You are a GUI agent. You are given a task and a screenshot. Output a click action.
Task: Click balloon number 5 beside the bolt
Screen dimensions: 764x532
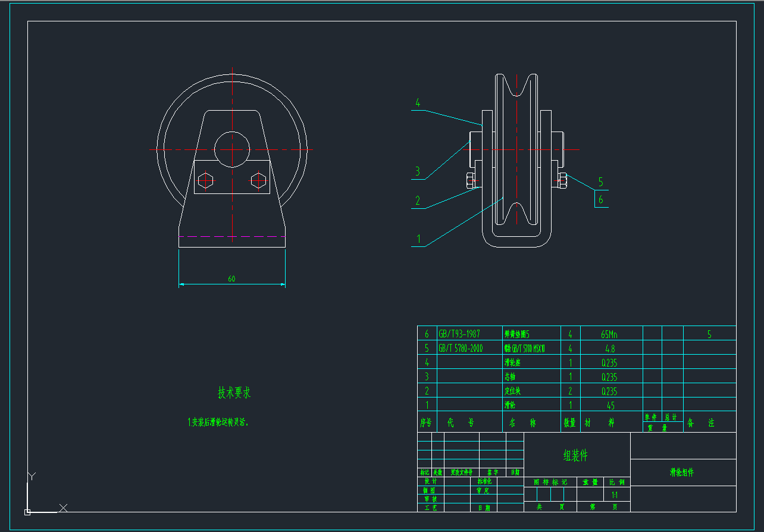[601, 182]
